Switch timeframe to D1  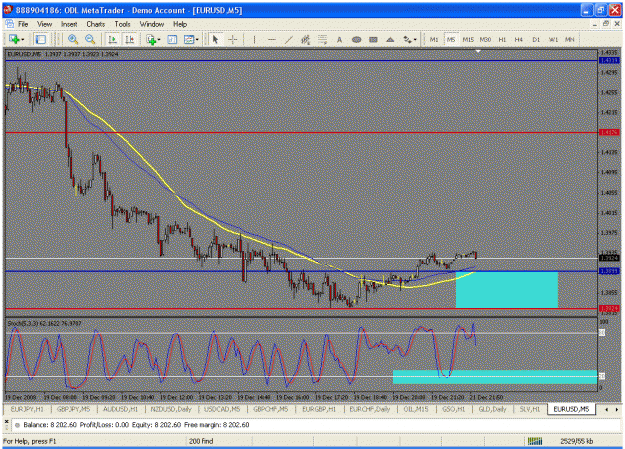536,39
